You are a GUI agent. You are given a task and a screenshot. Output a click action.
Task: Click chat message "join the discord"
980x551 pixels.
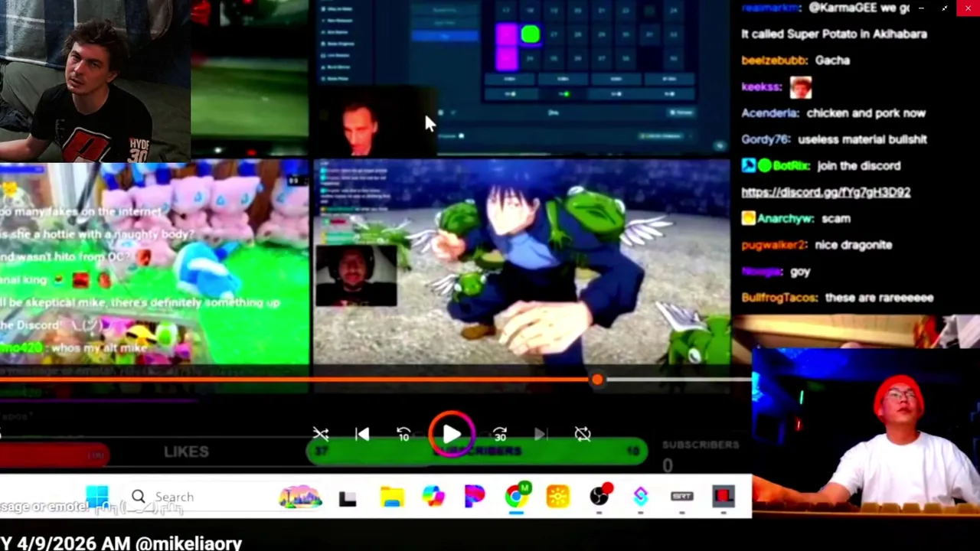pos(859,166)
